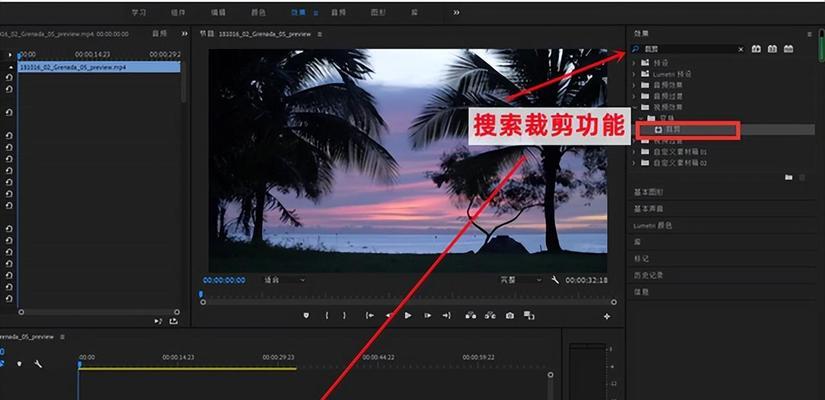Click the blue 00;00;00;00 timecode
Image resolution: width=825 pixels, height=400 pixels.
click(224, 280)
